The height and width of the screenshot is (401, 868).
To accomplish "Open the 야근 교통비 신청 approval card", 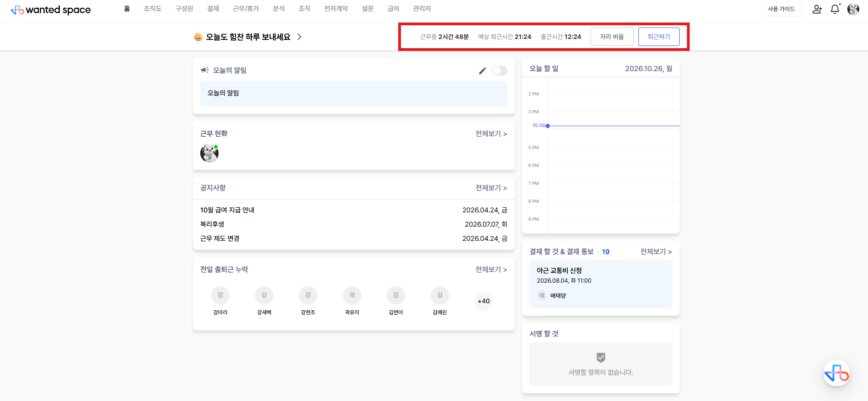I will coord(601,284).
